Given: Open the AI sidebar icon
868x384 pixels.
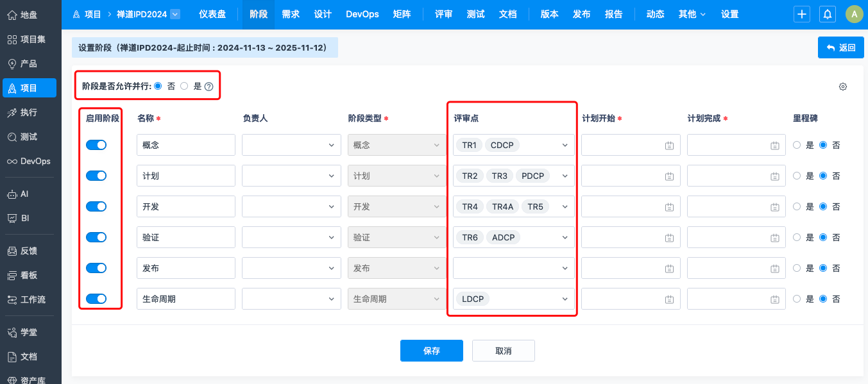Looking at the screenshot, I should click(12, 194).
